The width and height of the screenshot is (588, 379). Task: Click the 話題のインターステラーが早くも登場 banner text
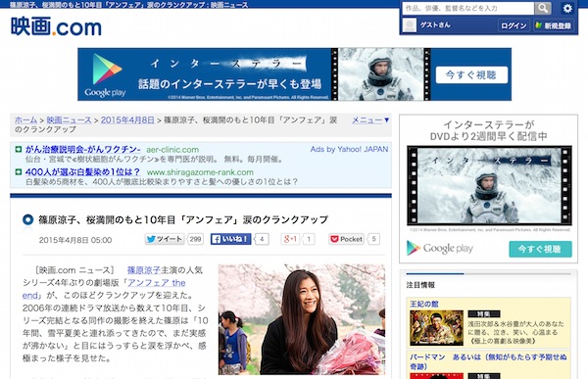tap(230, 84)
